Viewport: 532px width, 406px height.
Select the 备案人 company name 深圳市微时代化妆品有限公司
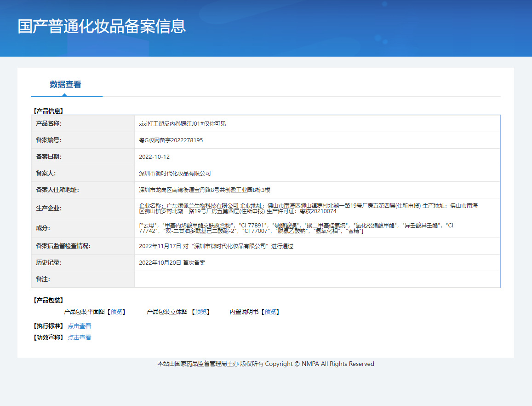(x=175, y=174)
